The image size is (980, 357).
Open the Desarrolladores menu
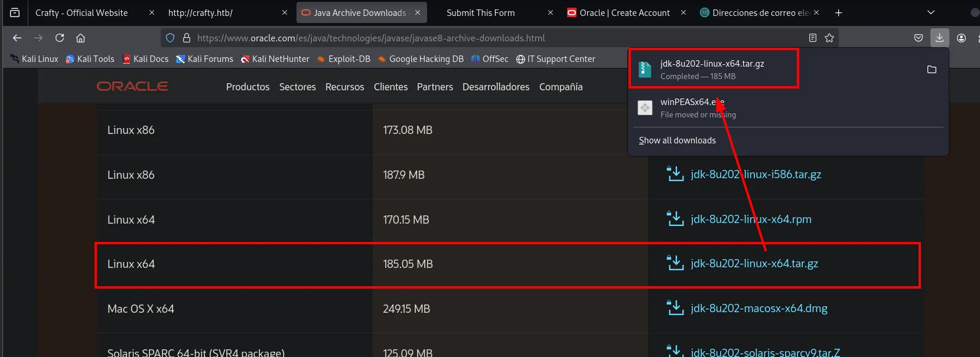click(x=496, y=87)
